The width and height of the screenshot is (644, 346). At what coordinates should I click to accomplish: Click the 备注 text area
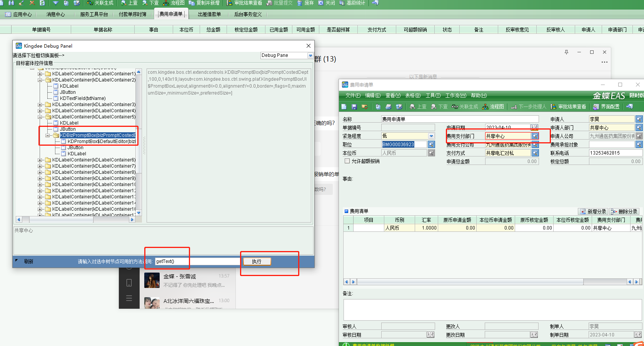[492, 309]
